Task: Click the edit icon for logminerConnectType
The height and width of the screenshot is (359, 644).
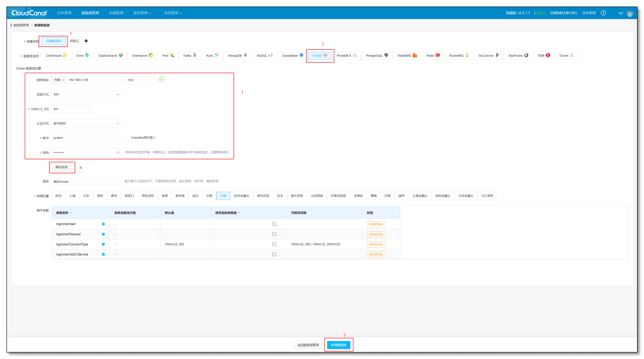Action: coord(274,244)
